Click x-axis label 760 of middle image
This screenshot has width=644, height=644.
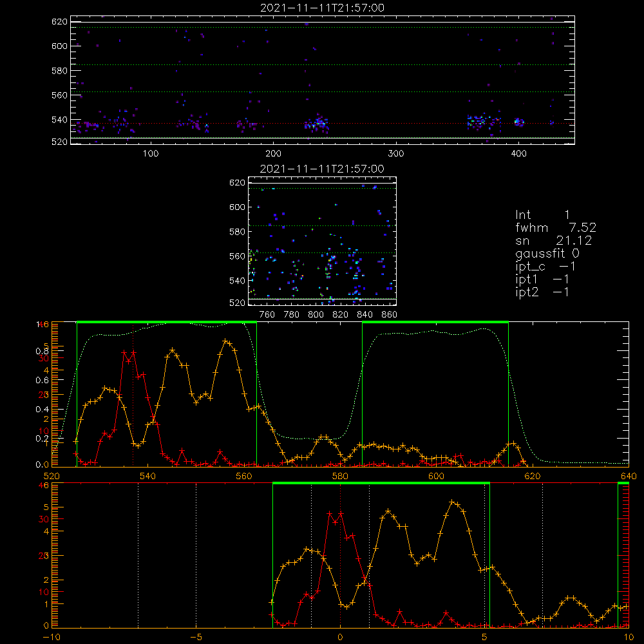[267, 315]
